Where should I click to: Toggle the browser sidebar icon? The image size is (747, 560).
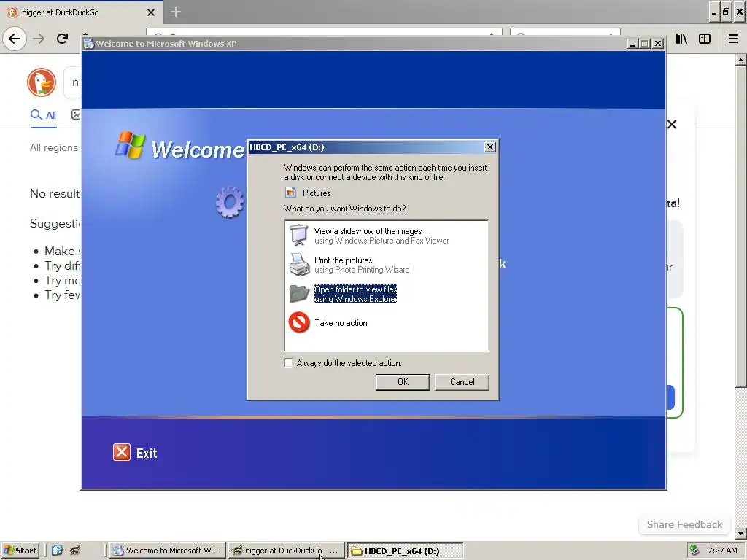point(705,39)
